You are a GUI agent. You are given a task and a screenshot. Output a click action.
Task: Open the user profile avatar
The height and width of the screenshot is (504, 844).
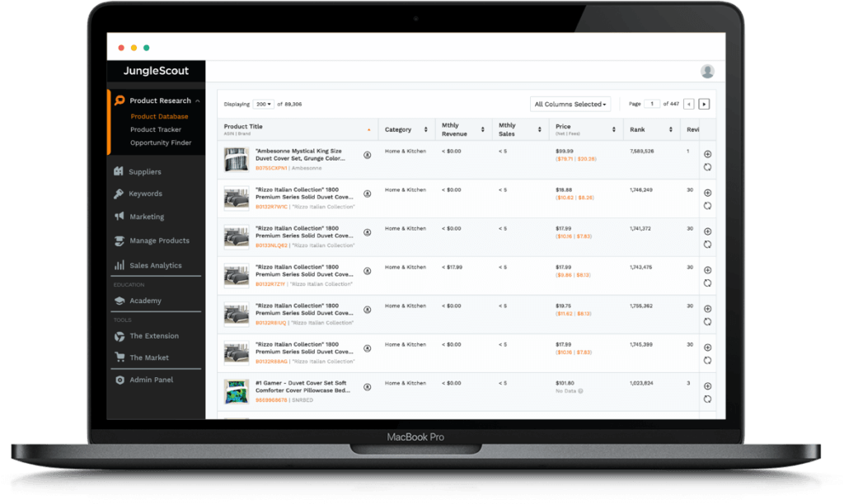(x=707, y=71)
